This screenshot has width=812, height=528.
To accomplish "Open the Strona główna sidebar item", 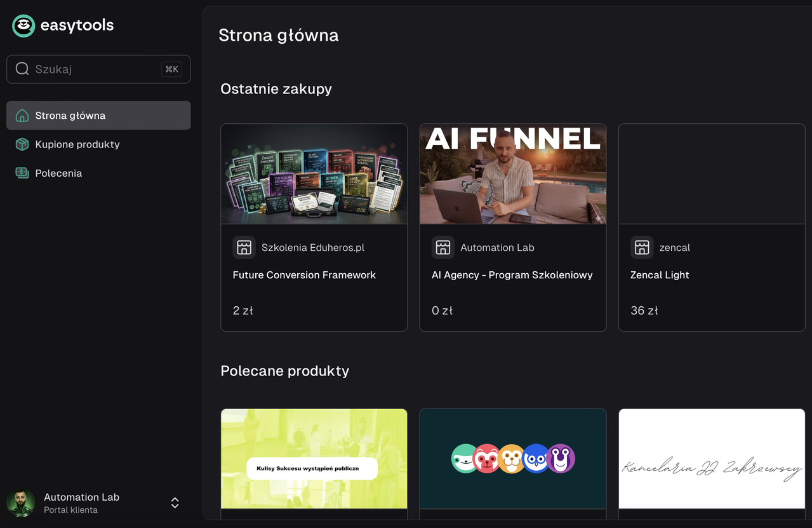I will coord(98,116).
